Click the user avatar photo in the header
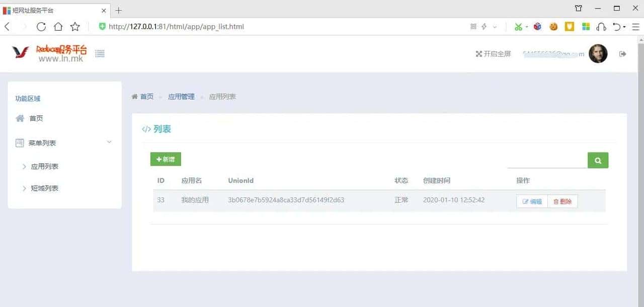 (x=598, y=54)
